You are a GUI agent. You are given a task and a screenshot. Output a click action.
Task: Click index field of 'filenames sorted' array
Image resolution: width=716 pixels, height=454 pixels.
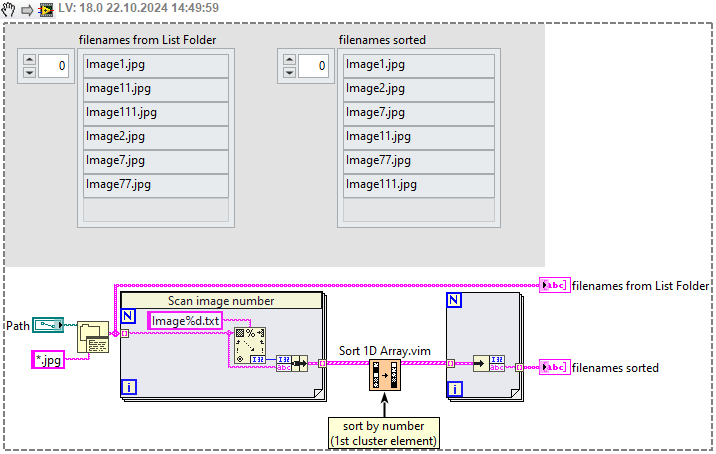(x=313, y=66)
